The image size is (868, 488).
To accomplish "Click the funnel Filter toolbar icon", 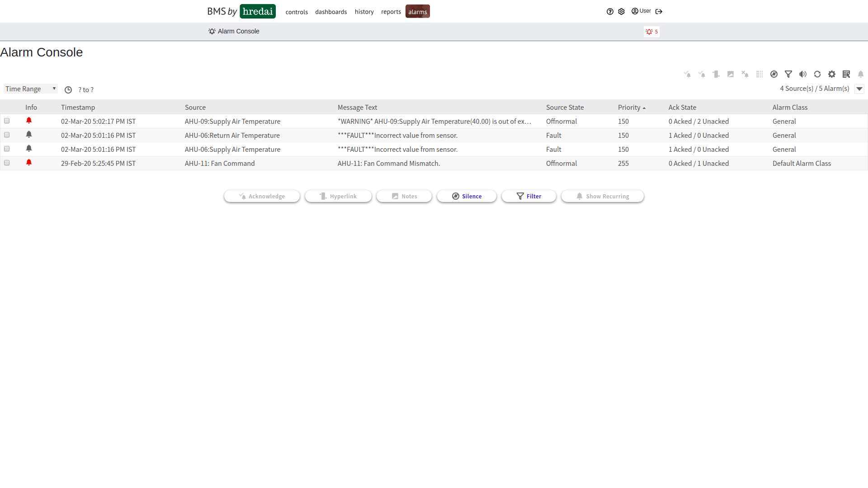I will [x=788, y=74].
